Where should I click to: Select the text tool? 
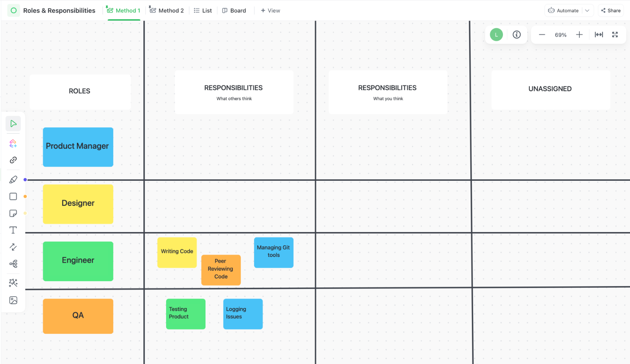pos(13,230)
